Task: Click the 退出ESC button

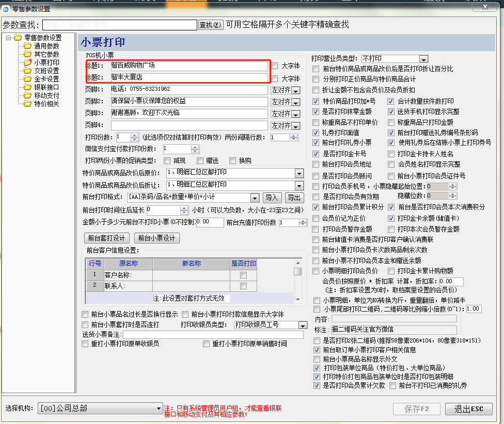Action: (468, 409)
